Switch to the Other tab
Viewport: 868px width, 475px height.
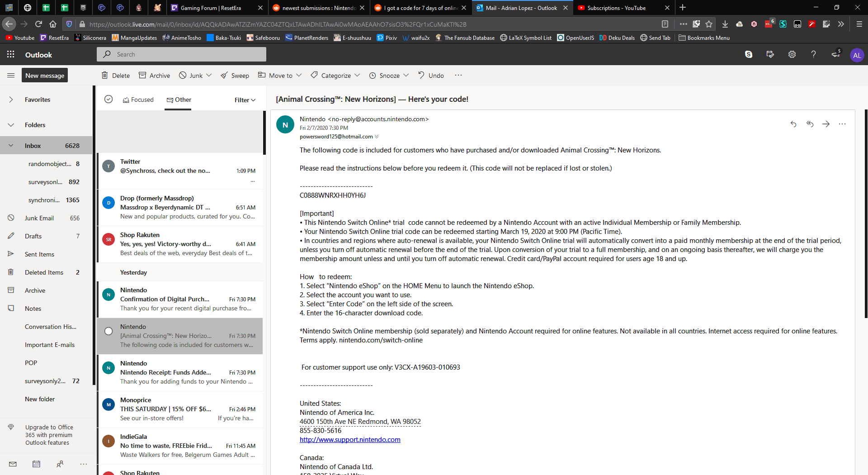[x=179, y=100]
